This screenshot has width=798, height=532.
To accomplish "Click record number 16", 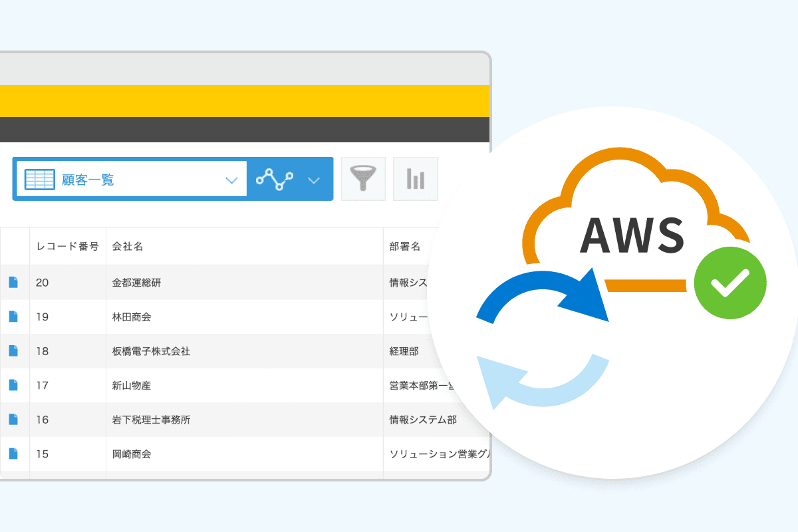I will [43, 420].
